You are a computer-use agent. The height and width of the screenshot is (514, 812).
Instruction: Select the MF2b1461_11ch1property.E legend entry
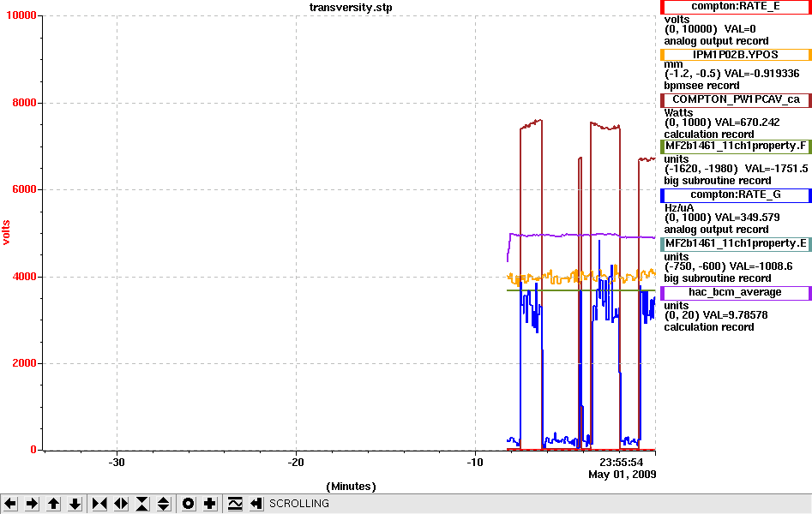(736, 244)
